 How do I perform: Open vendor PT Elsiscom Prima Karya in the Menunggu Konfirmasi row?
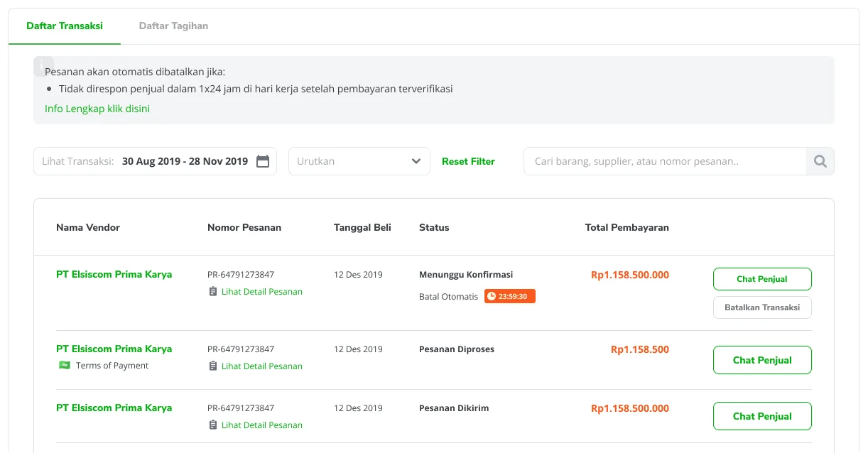(114, 274)
